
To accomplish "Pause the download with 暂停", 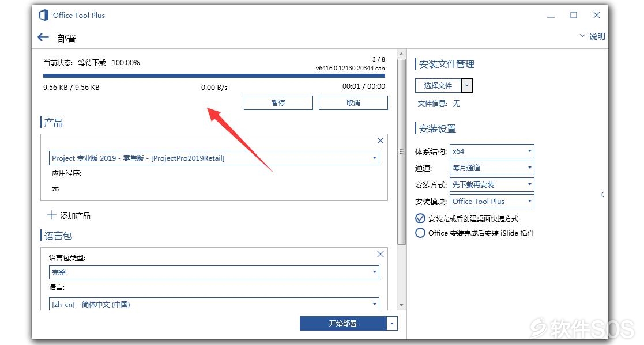I will (x=278, y=103).
